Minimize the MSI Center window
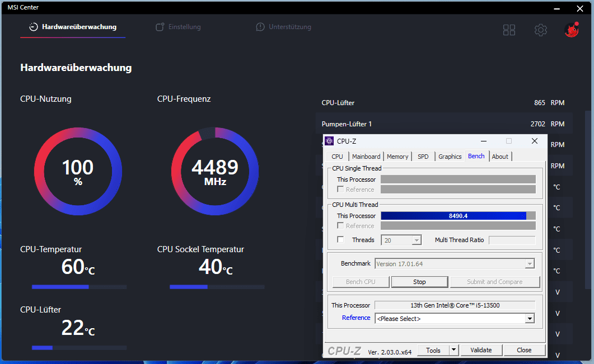The width and height of the screenshot is (594, 364). 556,8
